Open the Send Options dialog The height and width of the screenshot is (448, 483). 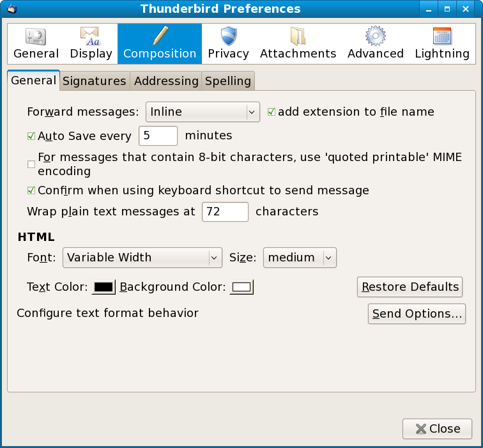(x=417, y=314)
